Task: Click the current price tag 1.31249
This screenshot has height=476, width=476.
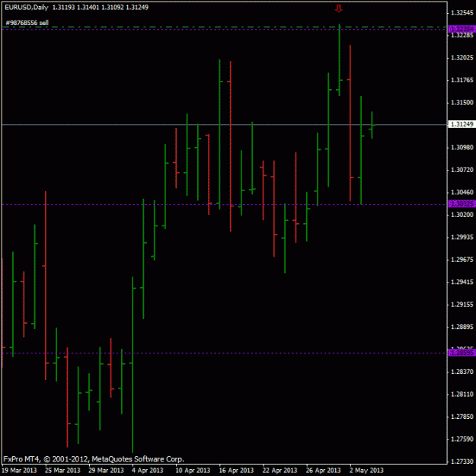Action: (x=462, y=124)
